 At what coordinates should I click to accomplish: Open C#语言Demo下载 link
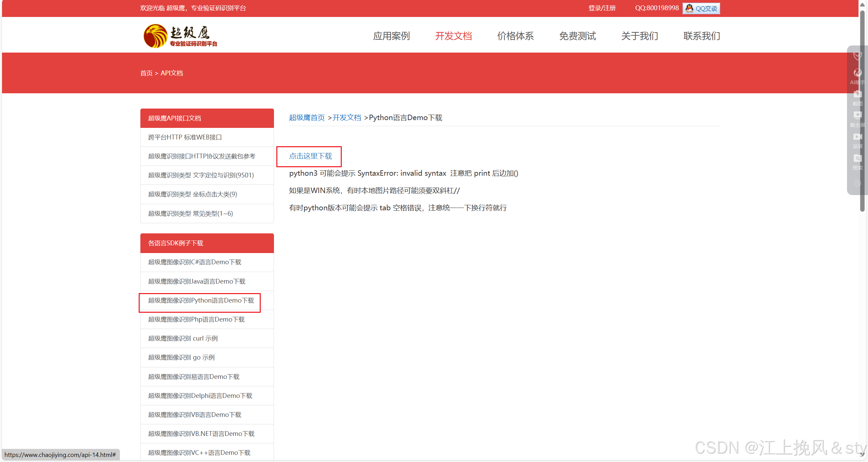coord(207,262)
